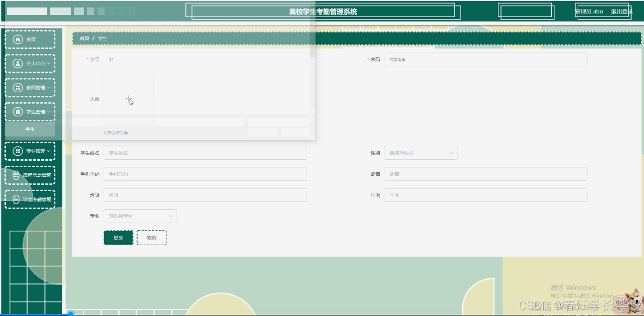The height and width of the screenshot is (316, 644).
Task: Focus the 学号 input field
Action: pos(205,59)
